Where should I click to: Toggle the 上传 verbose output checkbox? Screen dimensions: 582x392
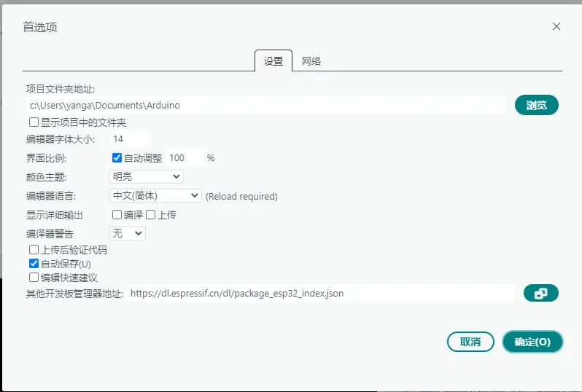click(x=151, y=215)
